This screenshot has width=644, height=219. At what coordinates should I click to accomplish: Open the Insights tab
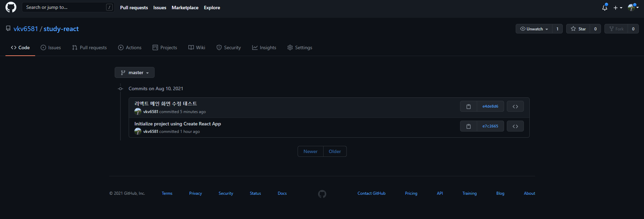tap(264, 47)
